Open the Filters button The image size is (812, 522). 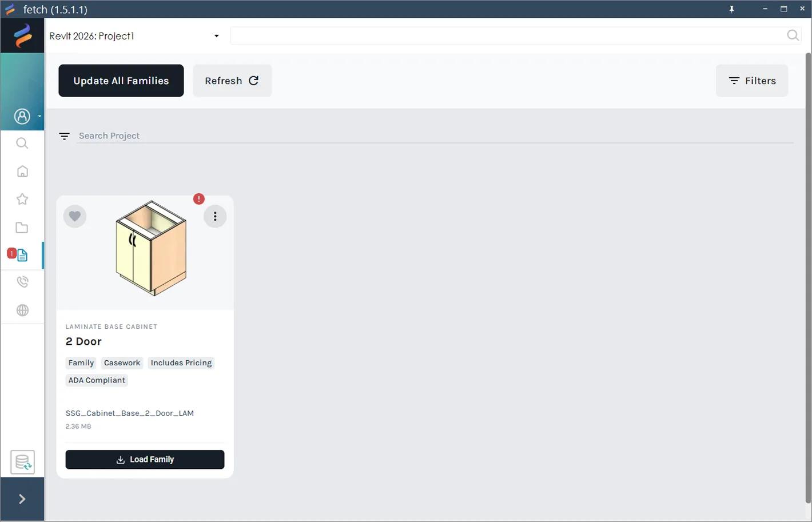click(752, 81)
